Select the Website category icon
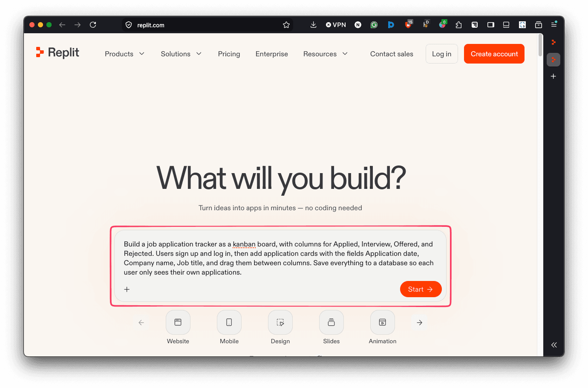Image resolution: width=588 pixels, height=388 pixels. tap(178, 322)
